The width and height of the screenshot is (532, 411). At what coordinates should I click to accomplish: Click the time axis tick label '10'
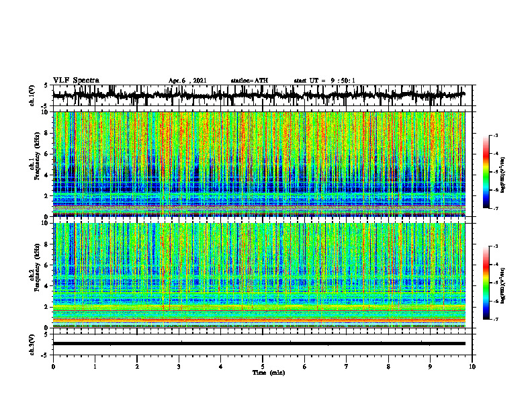pos(472,367)
